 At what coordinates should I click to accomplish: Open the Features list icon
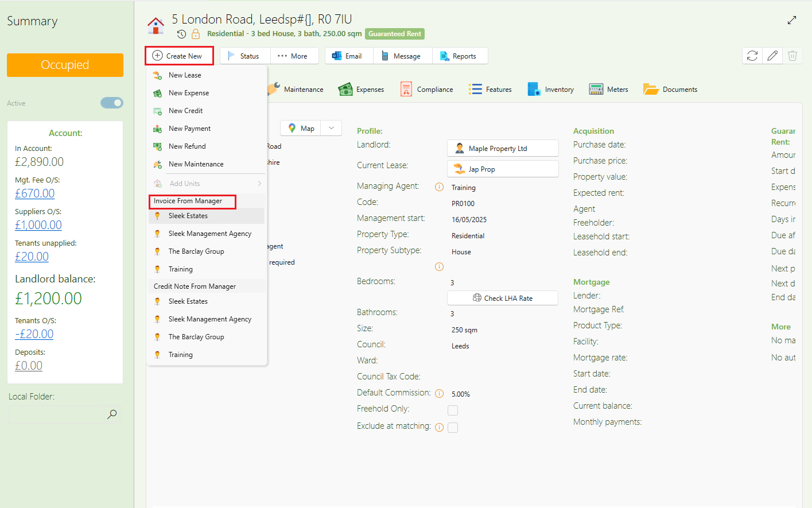(475, 89)
